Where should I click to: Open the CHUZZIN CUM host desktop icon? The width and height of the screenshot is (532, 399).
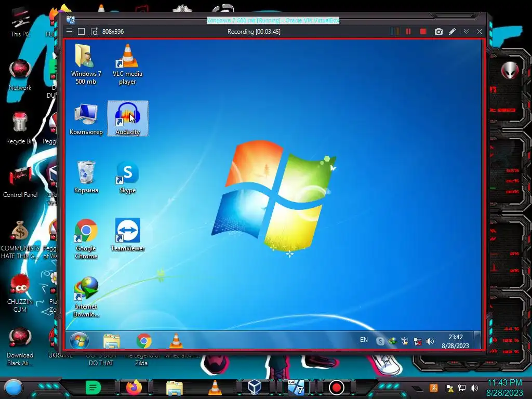pyautogui.click(x=20, y=293)
